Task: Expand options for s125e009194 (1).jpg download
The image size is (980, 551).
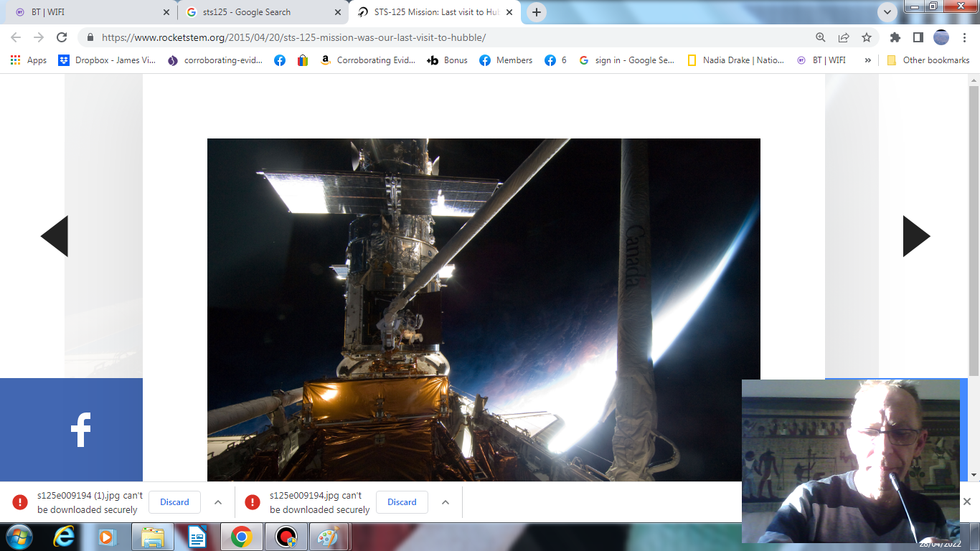Action: tap(218, 502)
